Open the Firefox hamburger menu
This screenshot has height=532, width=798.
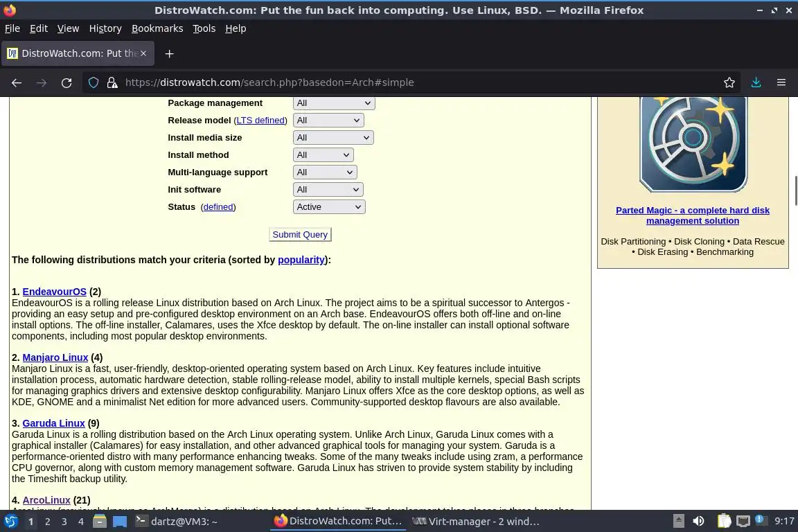click(x=781, y=82)
